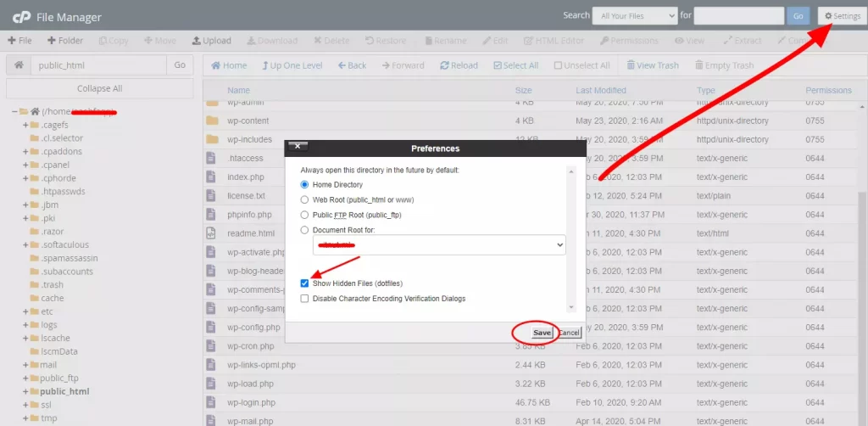Viewport: 868px width, 426px height.
Task: Click .htaccess file icon
Action: tap(210, 158)
